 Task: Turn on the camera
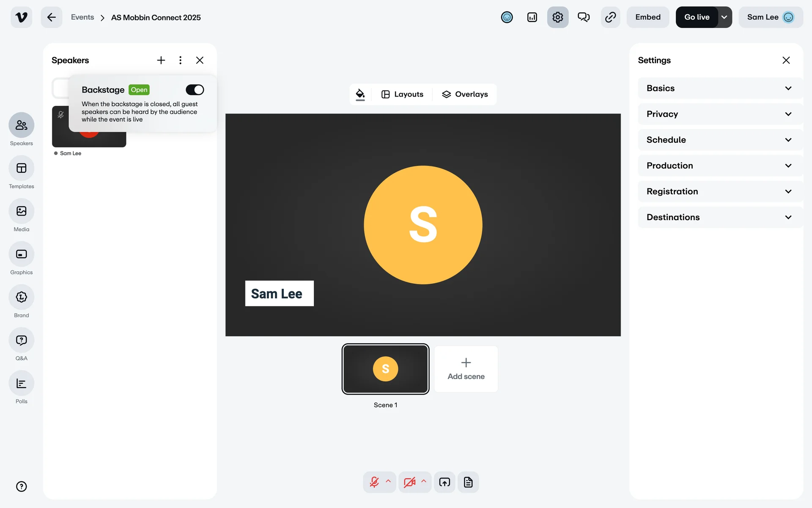[x=409, y=482]
